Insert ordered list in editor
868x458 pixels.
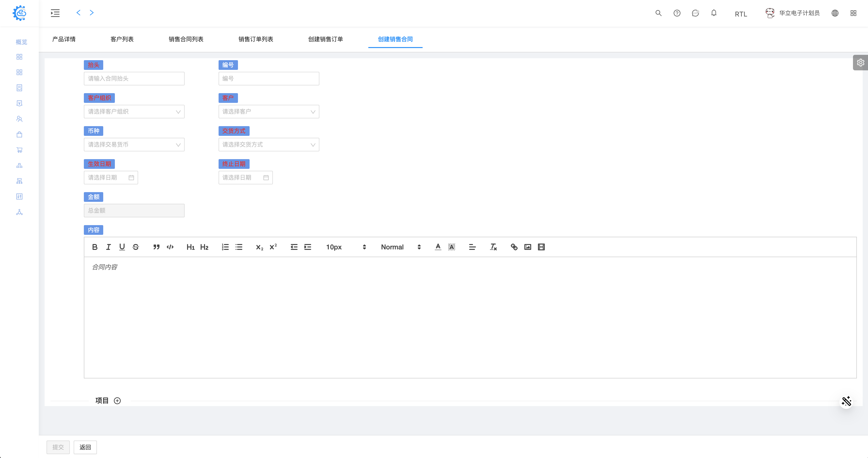tap(225, 247)
